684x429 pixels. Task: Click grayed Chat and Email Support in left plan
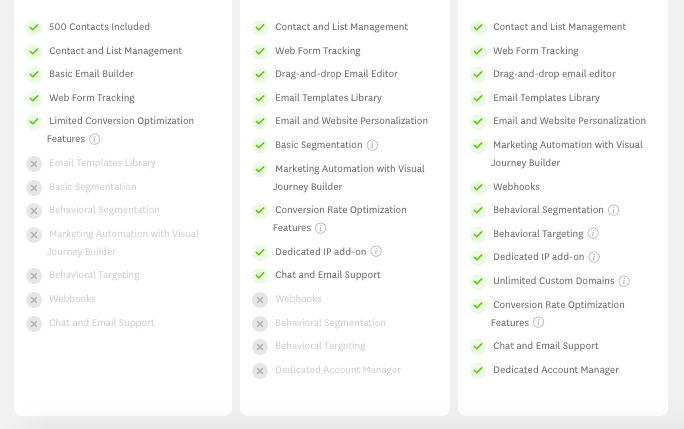[102, 323]
